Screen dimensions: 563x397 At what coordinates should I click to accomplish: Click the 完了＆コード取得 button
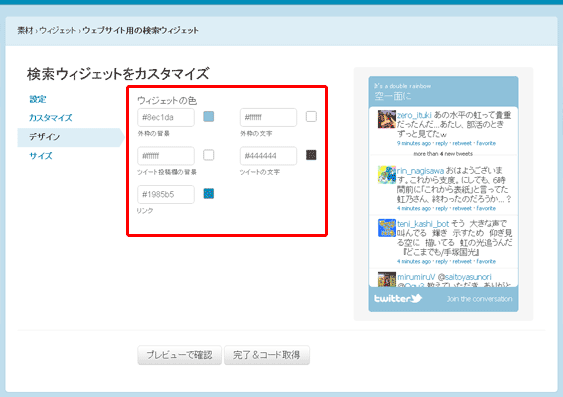(267, 355)
